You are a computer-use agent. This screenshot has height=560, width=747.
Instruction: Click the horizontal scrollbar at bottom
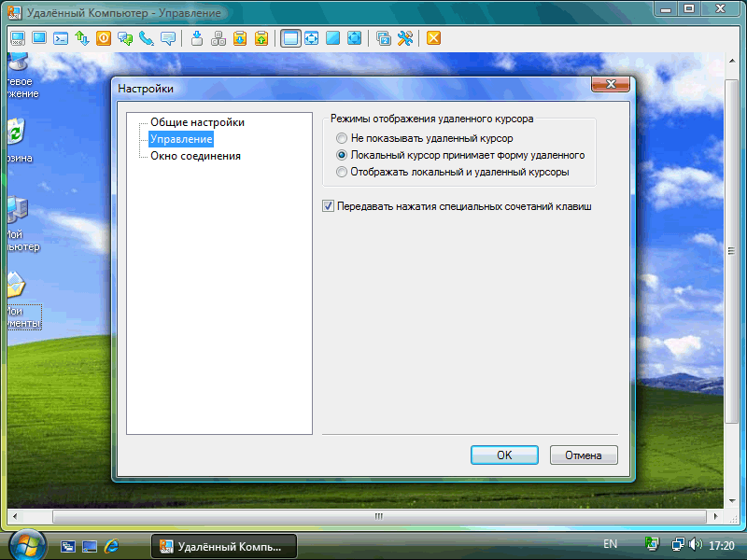tap(379, 516)
